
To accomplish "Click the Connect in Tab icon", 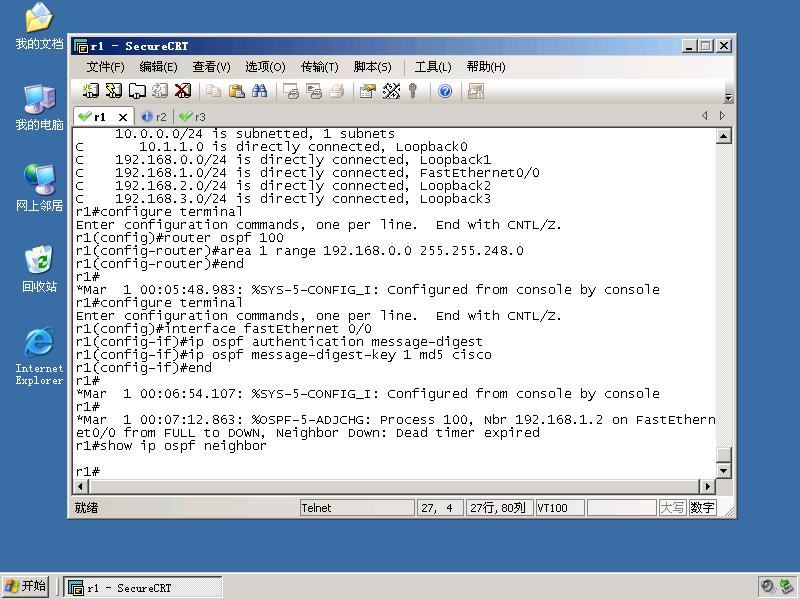I will pos(137,91).
